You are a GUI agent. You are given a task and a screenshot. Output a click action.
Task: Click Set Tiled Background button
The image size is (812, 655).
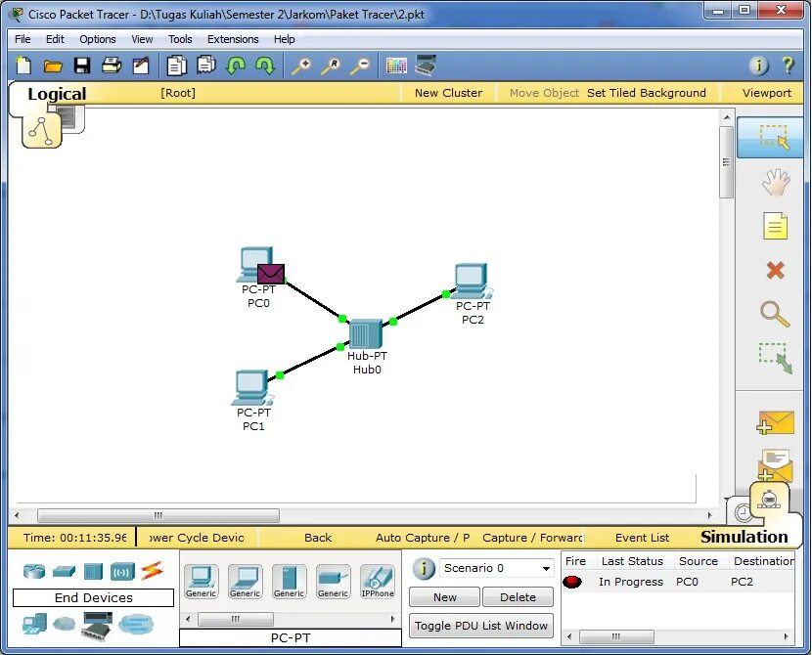click(647, 93)
